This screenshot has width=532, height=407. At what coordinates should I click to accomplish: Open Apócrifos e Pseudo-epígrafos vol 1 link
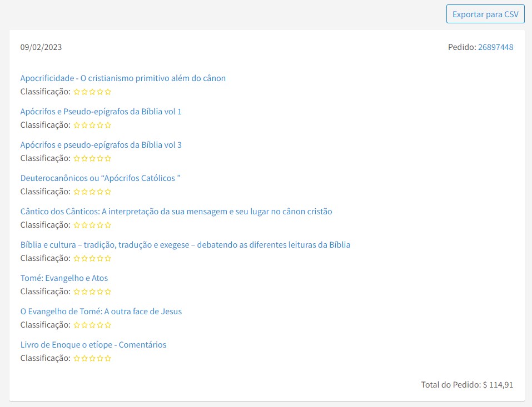pyautogui.click(x=101, y=112)
